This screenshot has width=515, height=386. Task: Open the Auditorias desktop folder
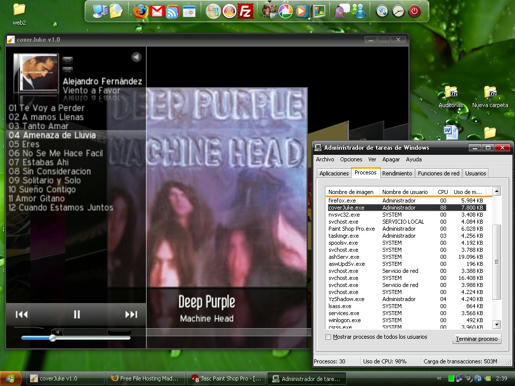451,97
